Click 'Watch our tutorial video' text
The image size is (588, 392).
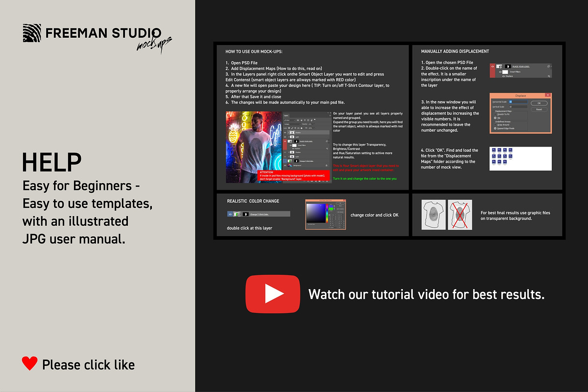point(426,294)
